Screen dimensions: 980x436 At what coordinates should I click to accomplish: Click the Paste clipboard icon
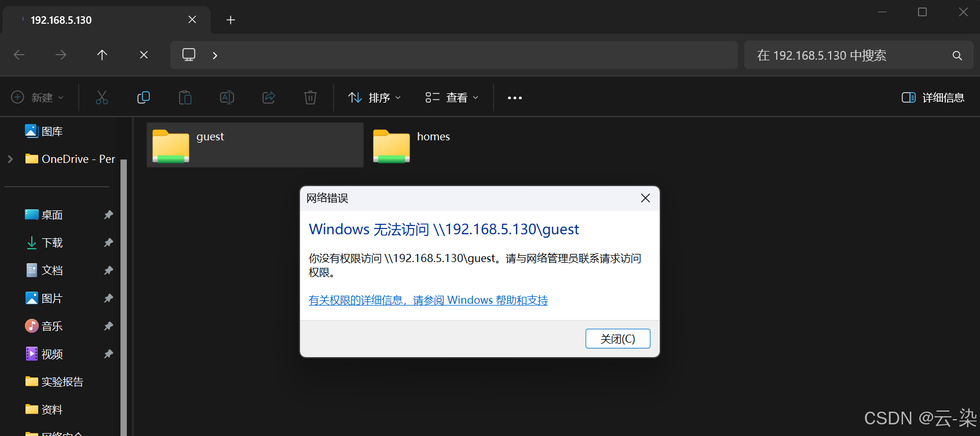coord(185,97)
